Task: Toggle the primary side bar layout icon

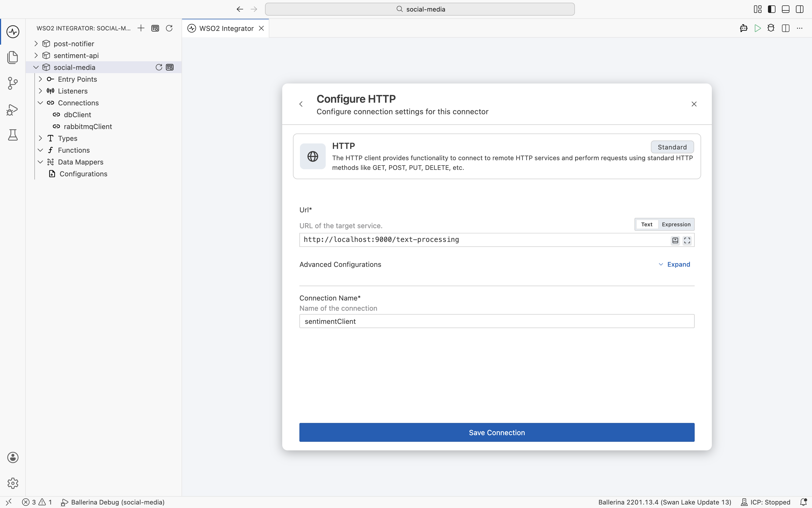Action: pyautogui.click(x=771, y=9)
